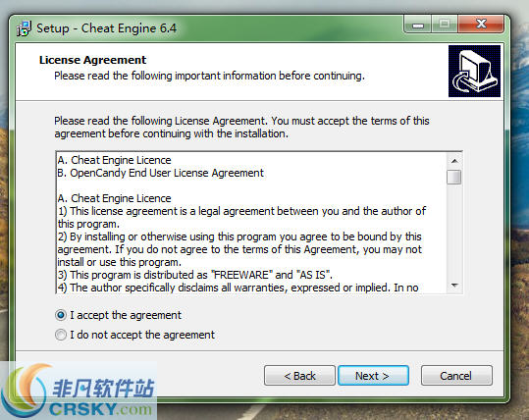Click the license scrollbar thumb
529x420 pixels.
(x=454, y=177)
